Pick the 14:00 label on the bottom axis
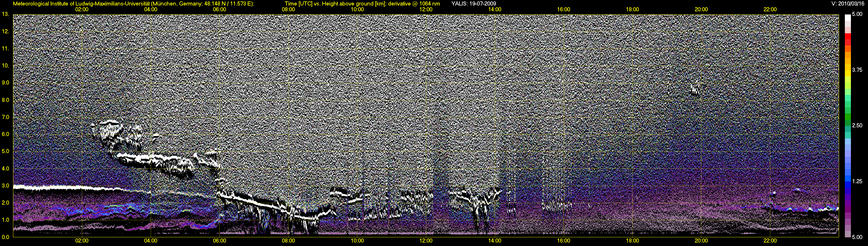Viewport: 868px width, 246px height. coord(495,241)
